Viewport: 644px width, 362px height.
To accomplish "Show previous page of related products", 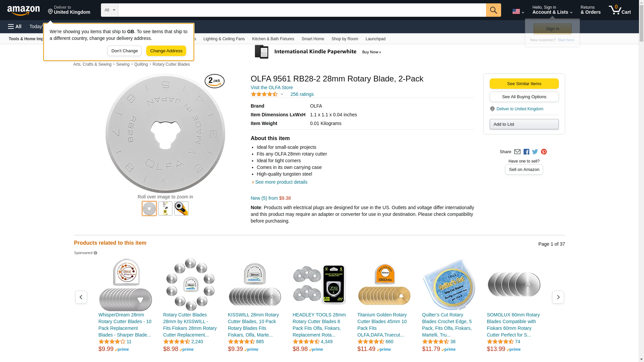I will [x=81, y=297].
